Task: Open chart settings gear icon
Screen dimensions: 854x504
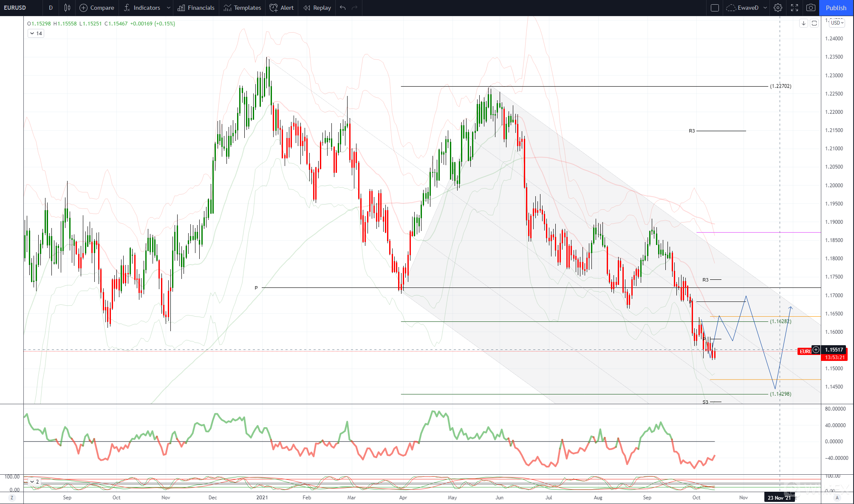Action: (x=778, y=8)
